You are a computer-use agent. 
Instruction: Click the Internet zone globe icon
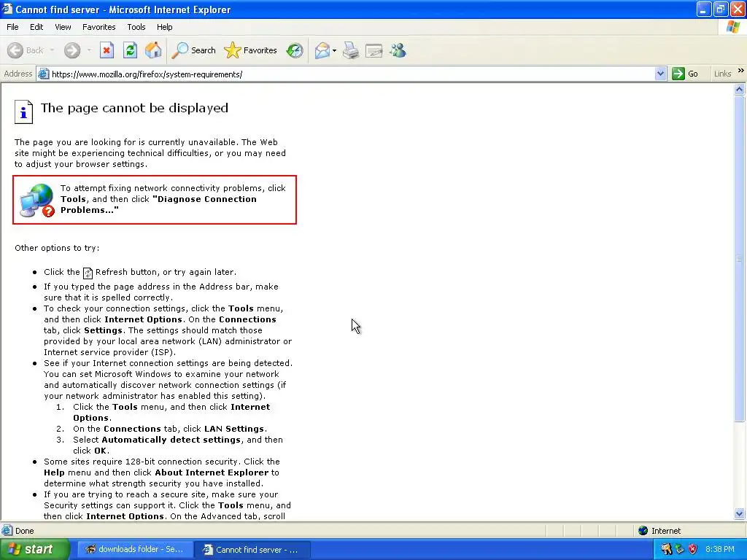[643, 531]
